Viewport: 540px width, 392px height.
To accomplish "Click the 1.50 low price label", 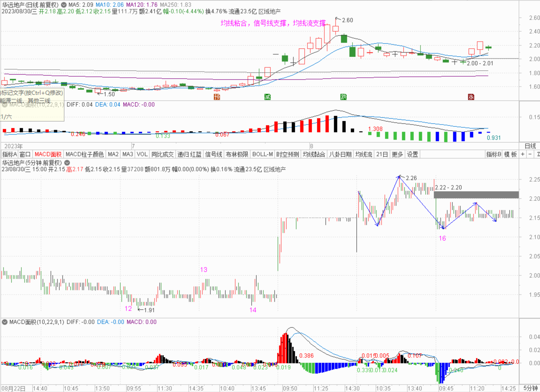I will [x=109, y=94].
